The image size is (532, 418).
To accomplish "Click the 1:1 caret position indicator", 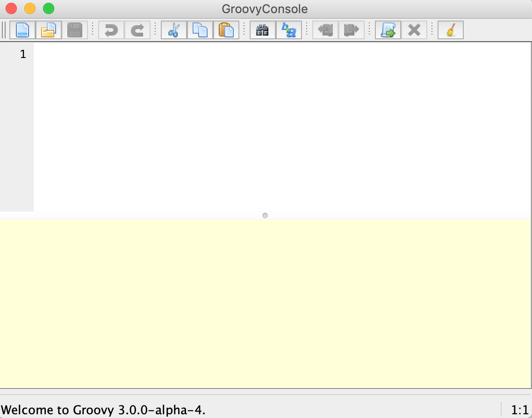I will pos(518,410).
